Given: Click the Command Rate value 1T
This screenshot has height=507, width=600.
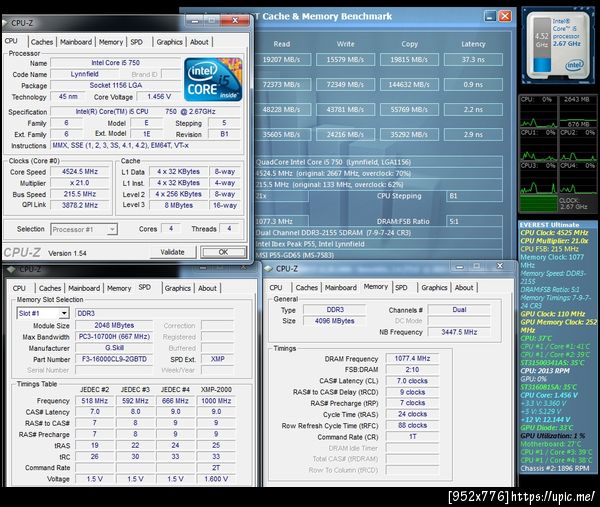Looking at the screenshot, I should 412,437.
